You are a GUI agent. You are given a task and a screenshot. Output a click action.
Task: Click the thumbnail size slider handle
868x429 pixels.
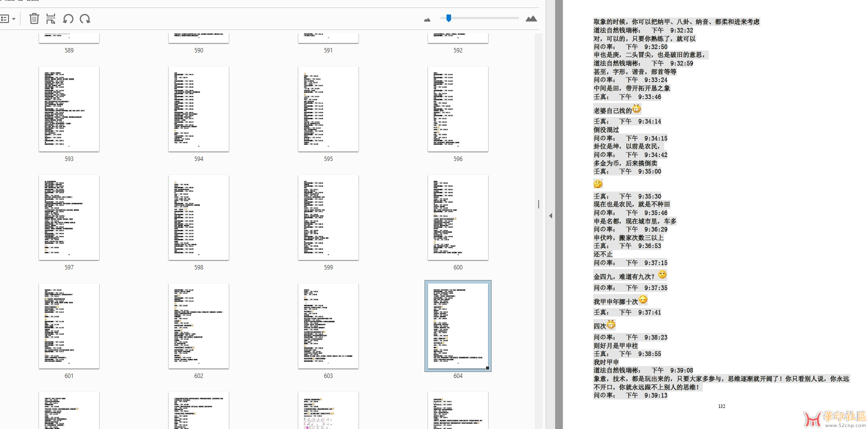[x=449, y=18]
